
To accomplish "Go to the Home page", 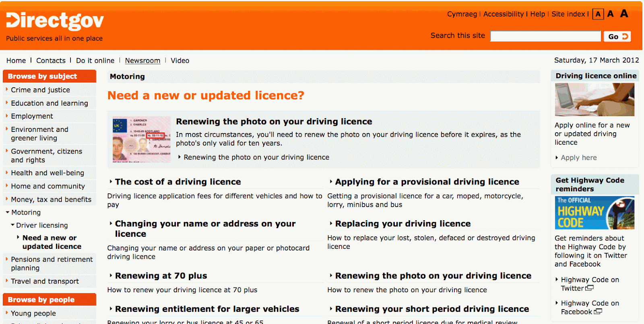I will (x=16, y=61).
